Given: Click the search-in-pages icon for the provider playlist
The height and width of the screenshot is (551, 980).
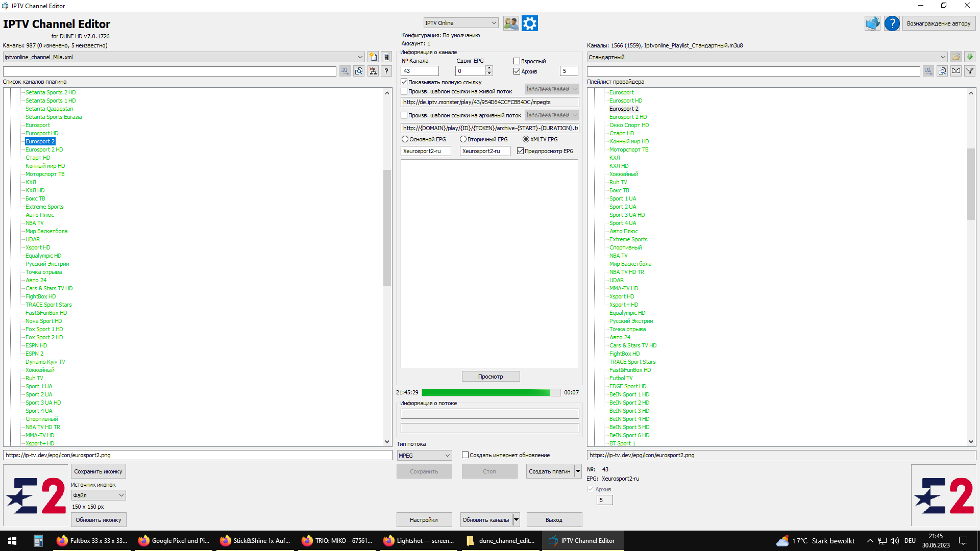Looking at the screenshot, I should 942,71.
